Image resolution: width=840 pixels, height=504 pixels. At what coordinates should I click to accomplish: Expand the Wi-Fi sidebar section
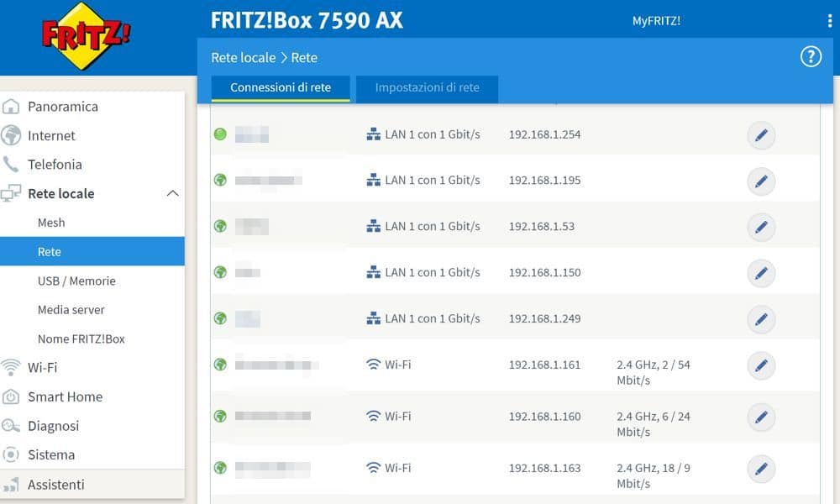[42, 368]
